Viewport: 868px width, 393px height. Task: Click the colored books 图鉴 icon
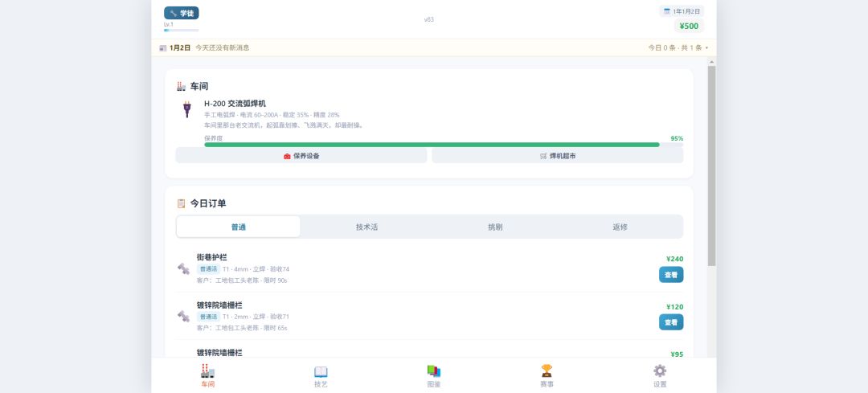coord(433,370)
